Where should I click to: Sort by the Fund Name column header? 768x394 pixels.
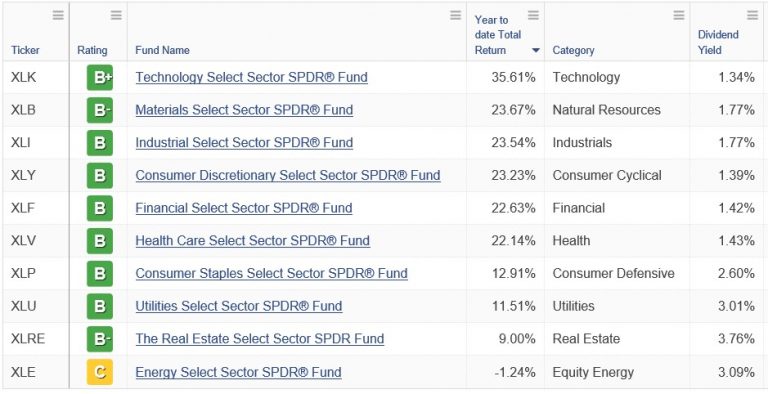[x=162, y=50]
